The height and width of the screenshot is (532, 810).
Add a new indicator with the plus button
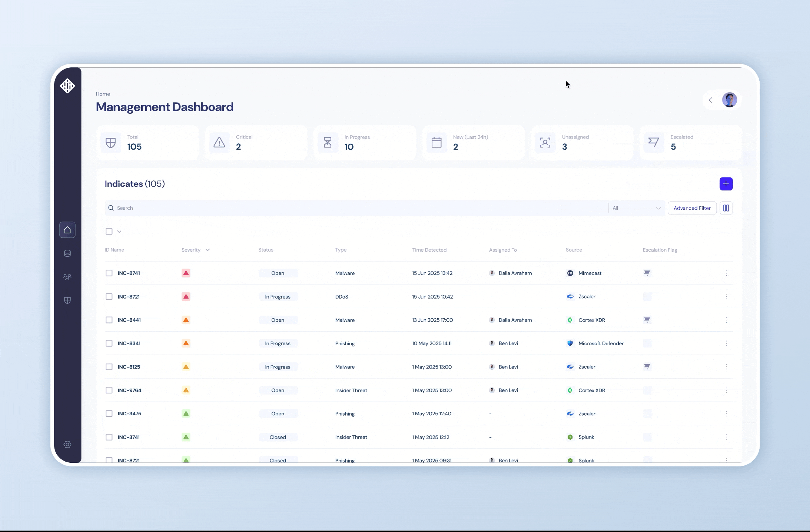click(726, 184)
